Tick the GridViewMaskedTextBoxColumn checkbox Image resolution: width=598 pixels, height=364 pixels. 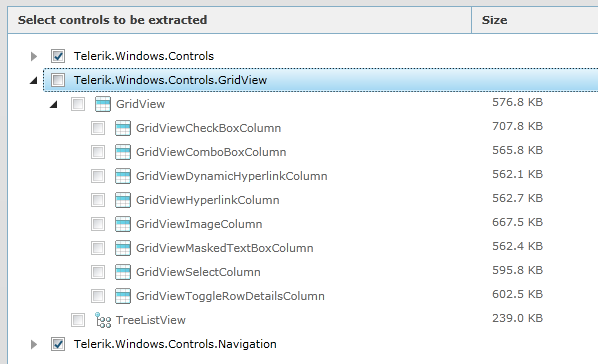98,248
